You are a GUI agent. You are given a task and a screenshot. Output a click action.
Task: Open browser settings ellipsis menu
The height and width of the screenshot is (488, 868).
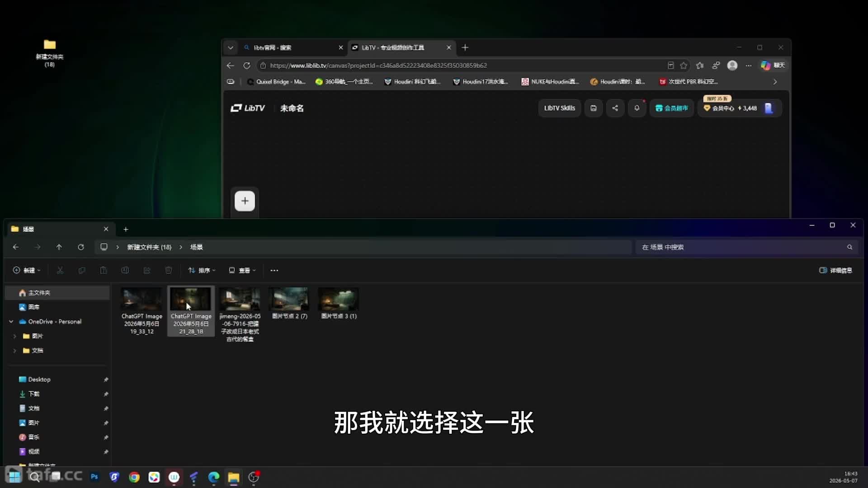tap(749, 66)
